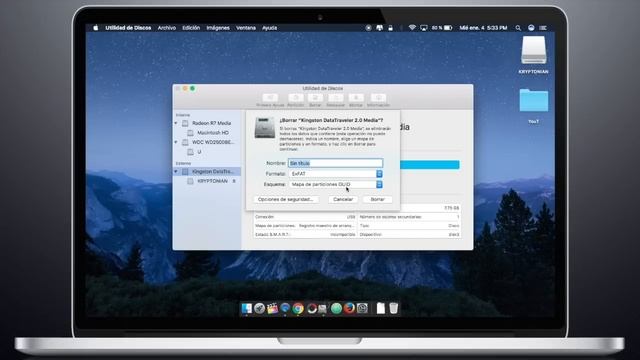
Task: Open the Archivo menu
Action: click(x=167, y=28)
